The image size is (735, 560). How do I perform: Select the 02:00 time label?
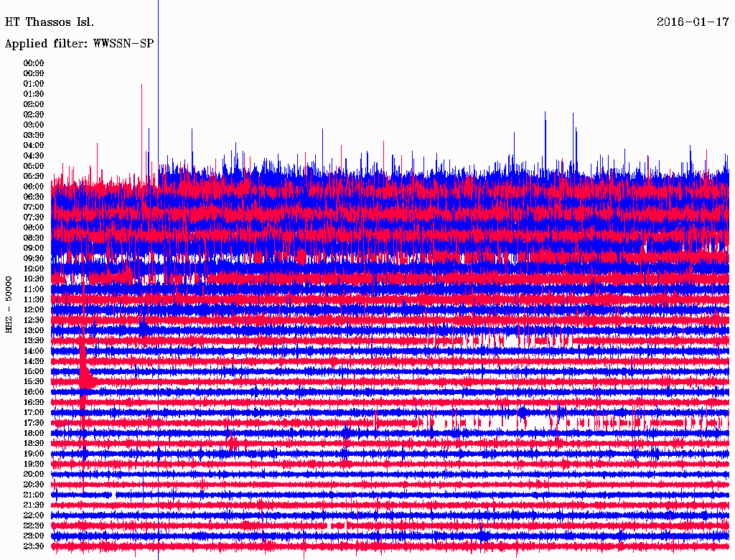click(34, 105)
